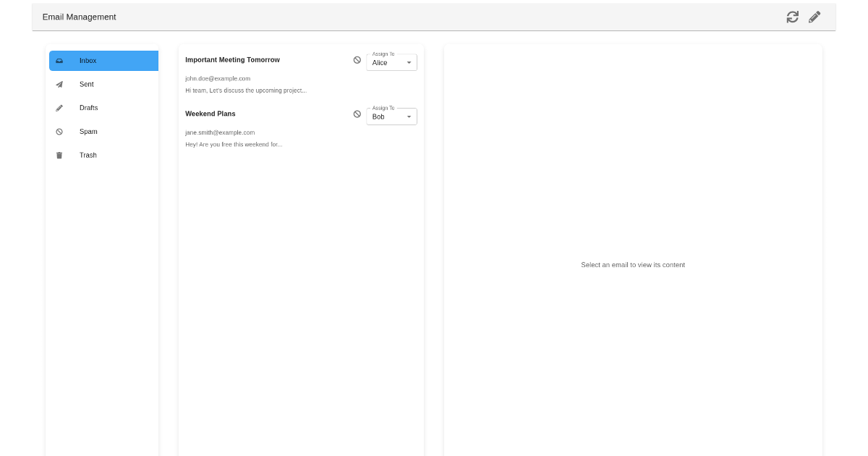This screenshot has width=868, height=456.
Task: Click the Inbox envelope icon
Action: [59, 61]
